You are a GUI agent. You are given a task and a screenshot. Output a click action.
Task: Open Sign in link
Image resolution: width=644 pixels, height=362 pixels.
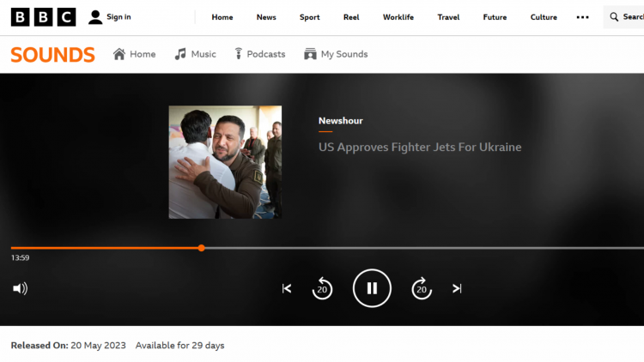pyautogui.click(x=118, y=17)
